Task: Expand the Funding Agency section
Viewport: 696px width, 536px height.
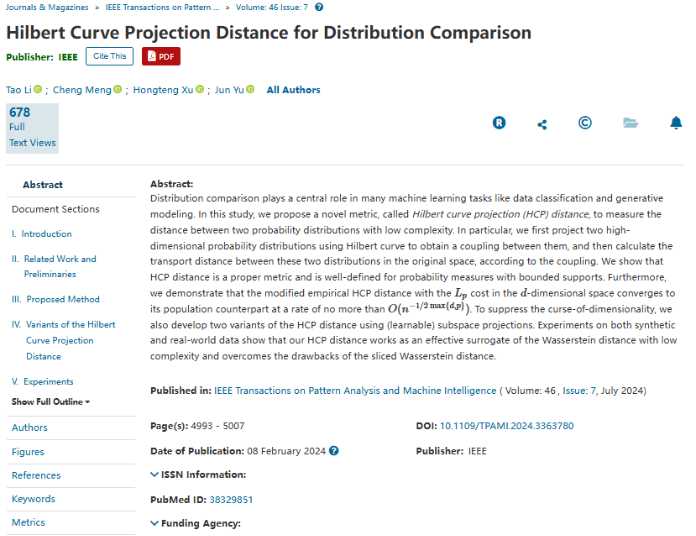Action: point(196,523)
